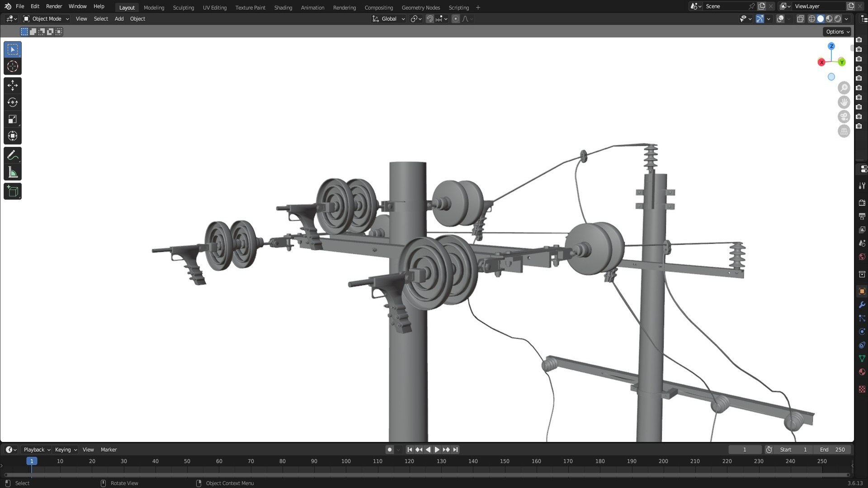Image resolution: width=868 pixels, height=488 pixels.
Task: Click the current frame number field
Action: click(745, 450)
